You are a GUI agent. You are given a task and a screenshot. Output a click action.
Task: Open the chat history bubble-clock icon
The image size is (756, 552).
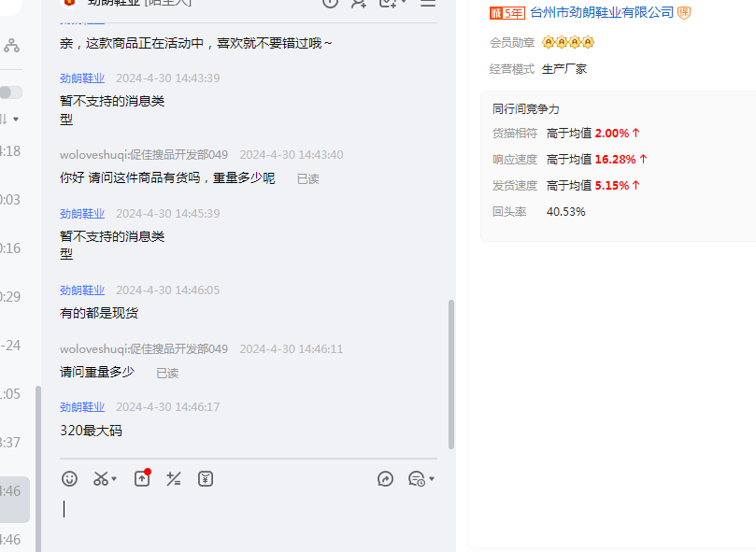coord(417,479)
